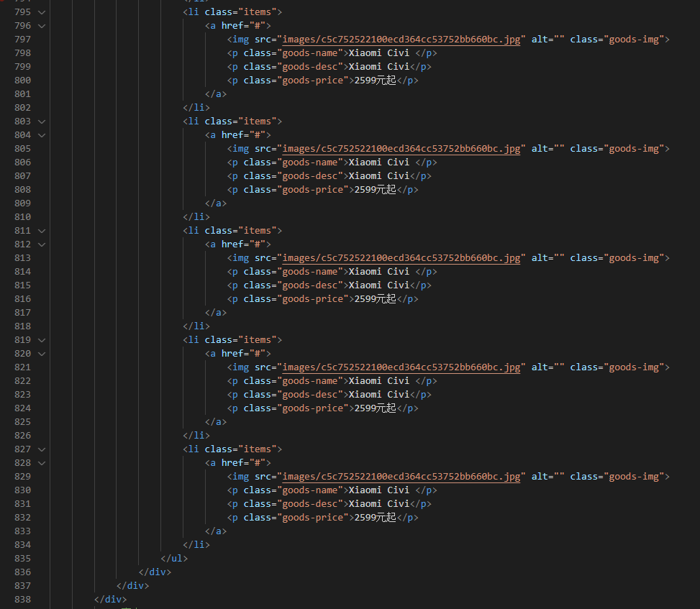The width and height of the screenshot is (700, 609).
Task: Click the "items" class value on line 811
Action: [x=258, y=231]
